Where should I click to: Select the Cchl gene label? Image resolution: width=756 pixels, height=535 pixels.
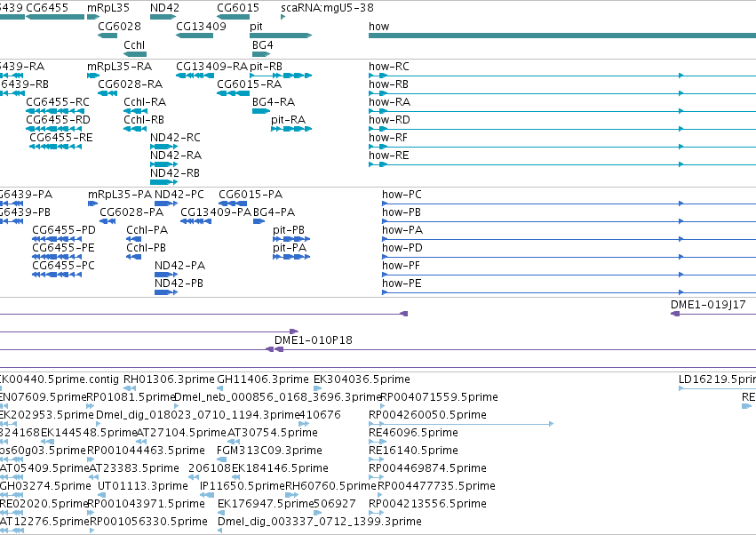(x=134, y=44)
